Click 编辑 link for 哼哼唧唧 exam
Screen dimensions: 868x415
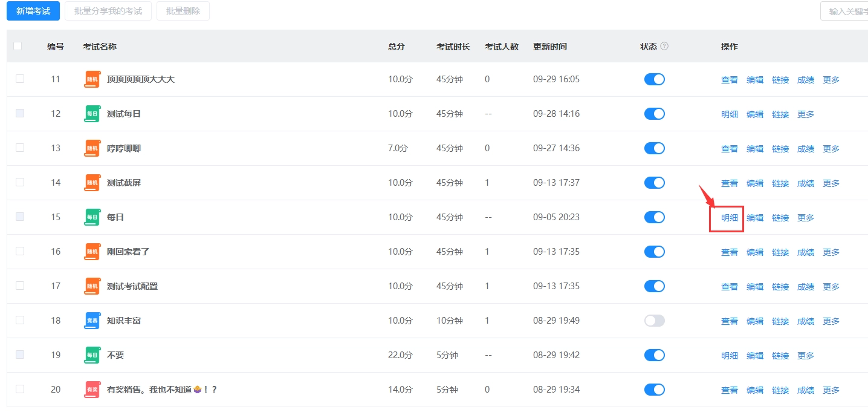point(754,149)
